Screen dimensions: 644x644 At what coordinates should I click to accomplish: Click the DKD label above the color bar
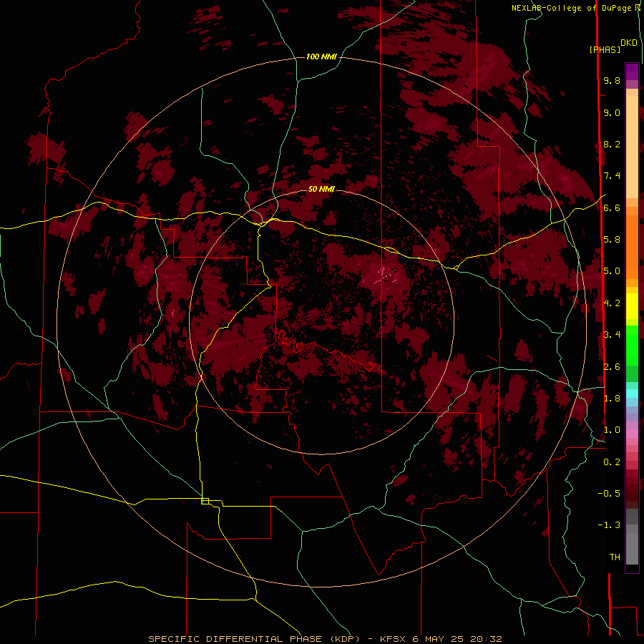click(x=629, y=43)
